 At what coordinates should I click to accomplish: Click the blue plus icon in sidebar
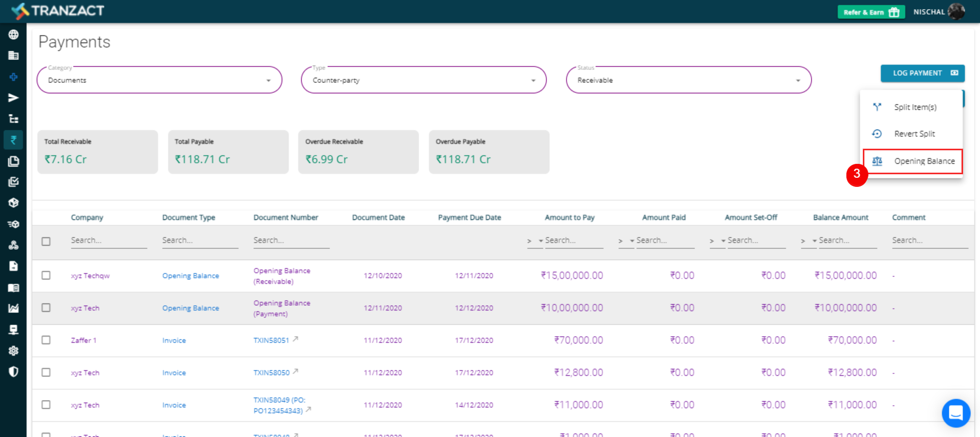coord(13,77)
